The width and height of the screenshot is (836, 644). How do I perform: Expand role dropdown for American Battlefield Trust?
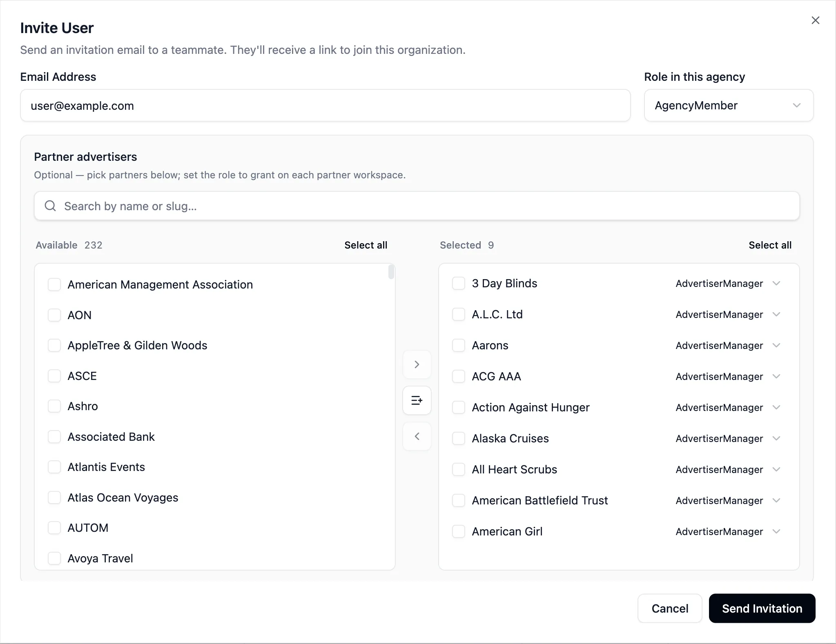(x=728, y=500)
